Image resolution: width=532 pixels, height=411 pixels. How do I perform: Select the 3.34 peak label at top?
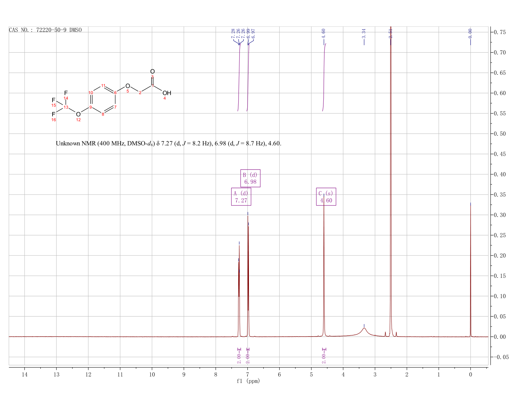click(364, 34)
